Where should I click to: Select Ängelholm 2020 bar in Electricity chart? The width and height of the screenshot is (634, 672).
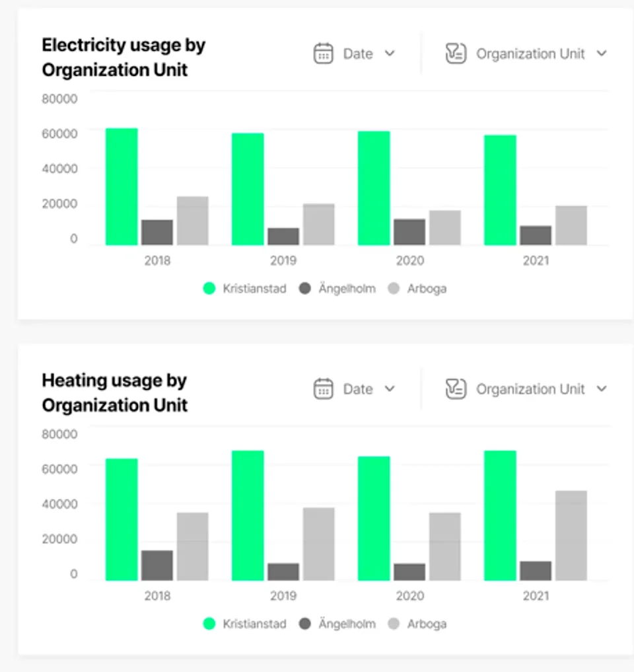tap(409, 232)
